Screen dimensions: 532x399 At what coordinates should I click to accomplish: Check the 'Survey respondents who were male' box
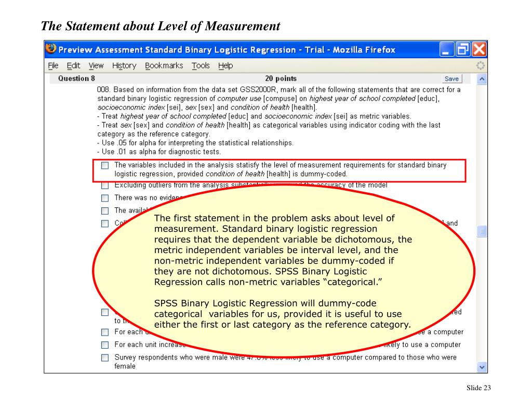(x=105, y=357)
